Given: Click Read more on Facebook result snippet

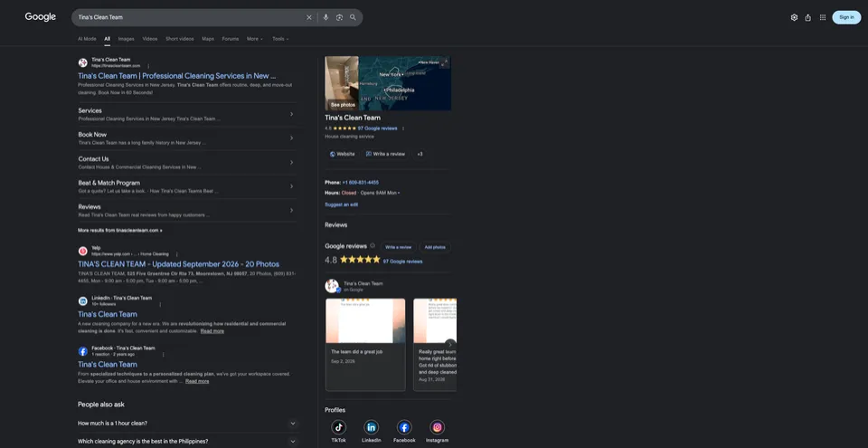Looking at the screenshot, I should pyautogui.click(x=197, y=381).
